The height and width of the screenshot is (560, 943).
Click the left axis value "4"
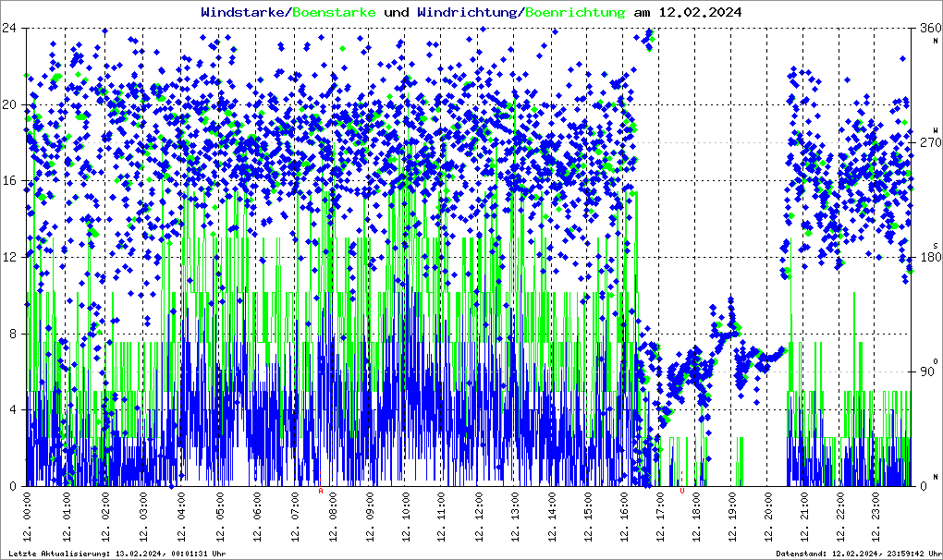pos(12,409)
